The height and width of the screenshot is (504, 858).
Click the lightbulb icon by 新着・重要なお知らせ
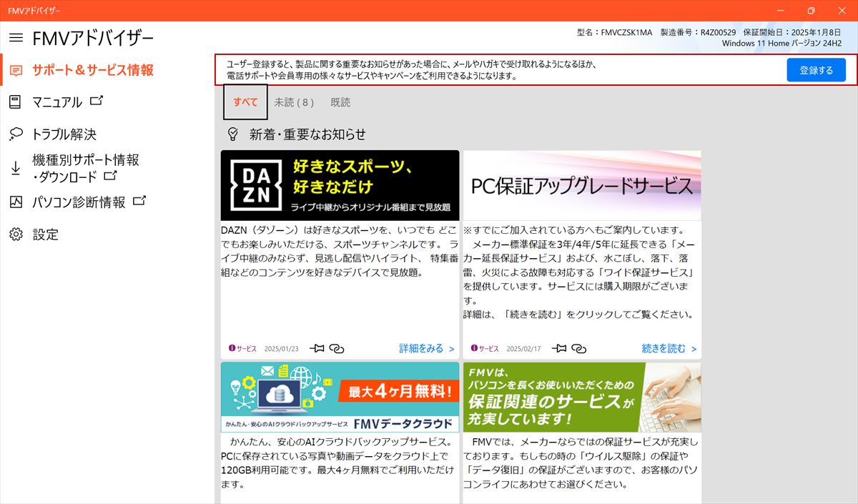(x=232, y=134)
